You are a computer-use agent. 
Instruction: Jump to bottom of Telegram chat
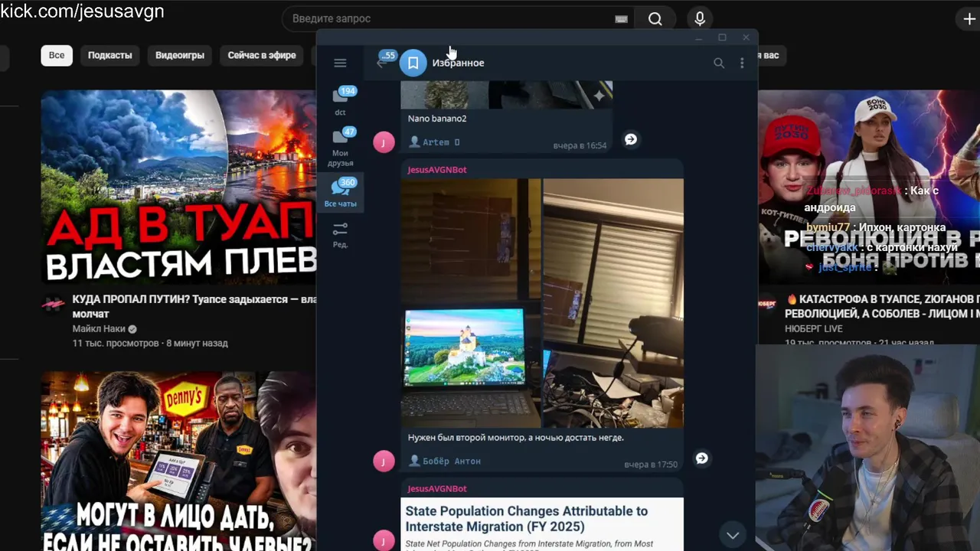pos(733,535)
